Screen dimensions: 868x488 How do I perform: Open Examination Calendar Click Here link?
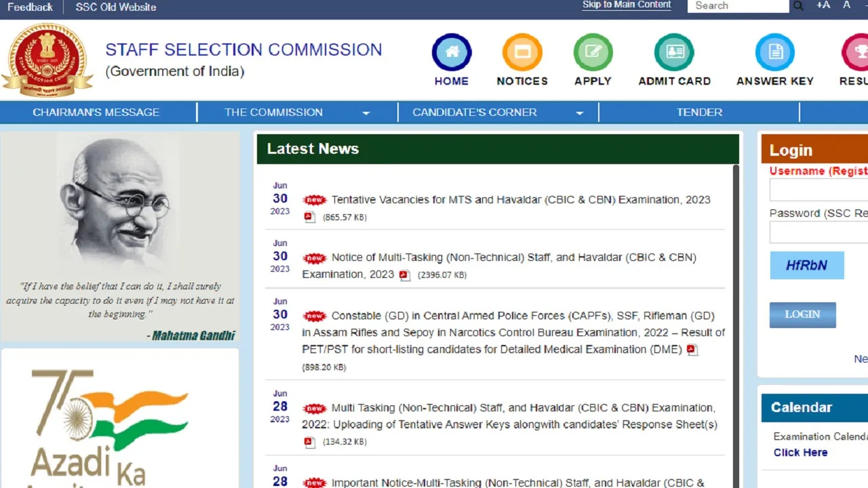(x=801, y=453)
